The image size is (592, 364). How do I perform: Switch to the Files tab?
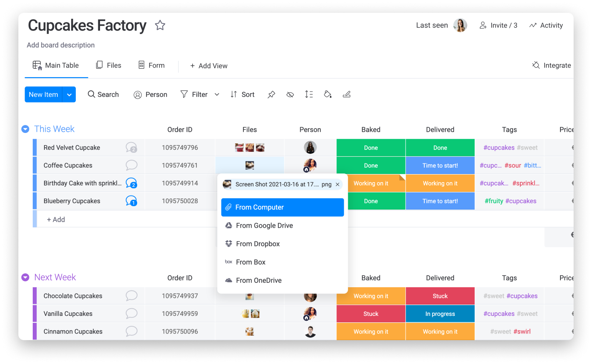(108, 65)
